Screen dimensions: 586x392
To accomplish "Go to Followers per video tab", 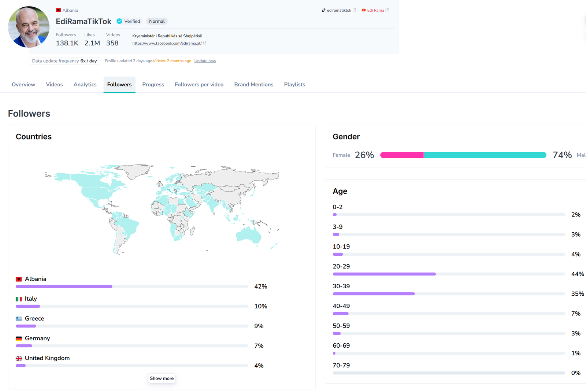I will [199, 85].
